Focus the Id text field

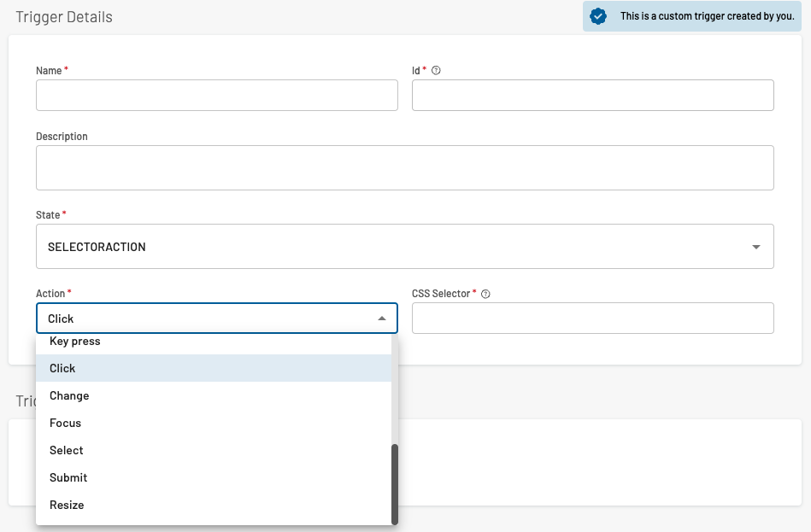click(592, 96)
